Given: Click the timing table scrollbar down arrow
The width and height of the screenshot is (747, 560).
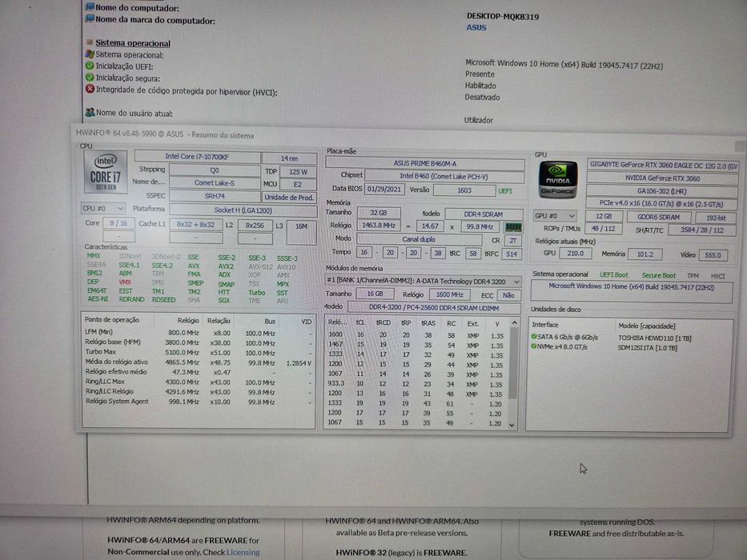Looking at the screenshot, I should 512,425.
